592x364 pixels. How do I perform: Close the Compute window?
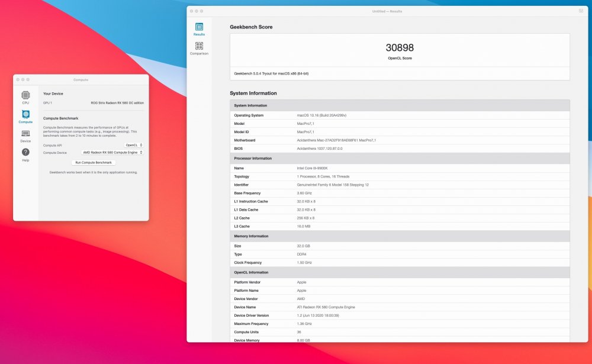point(18,80)
